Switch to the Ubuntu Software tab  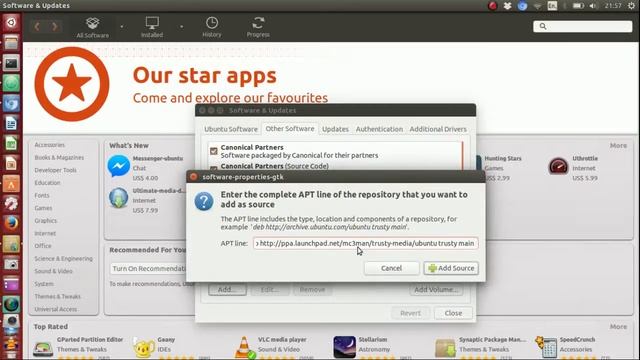point(231,129)
